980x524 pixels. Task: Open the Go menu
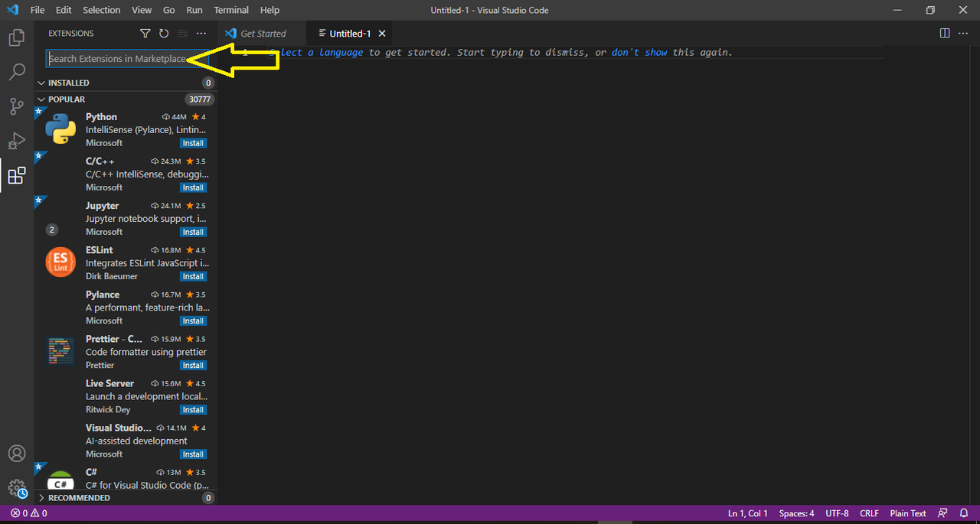click(169, 10)
